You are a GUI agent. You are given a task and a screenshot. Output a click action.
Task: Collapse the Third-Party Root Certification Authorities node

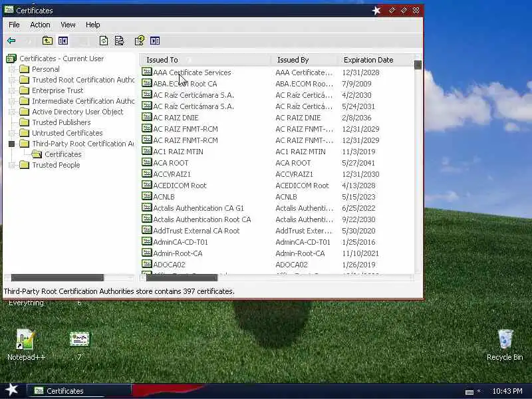pos(12,144)
